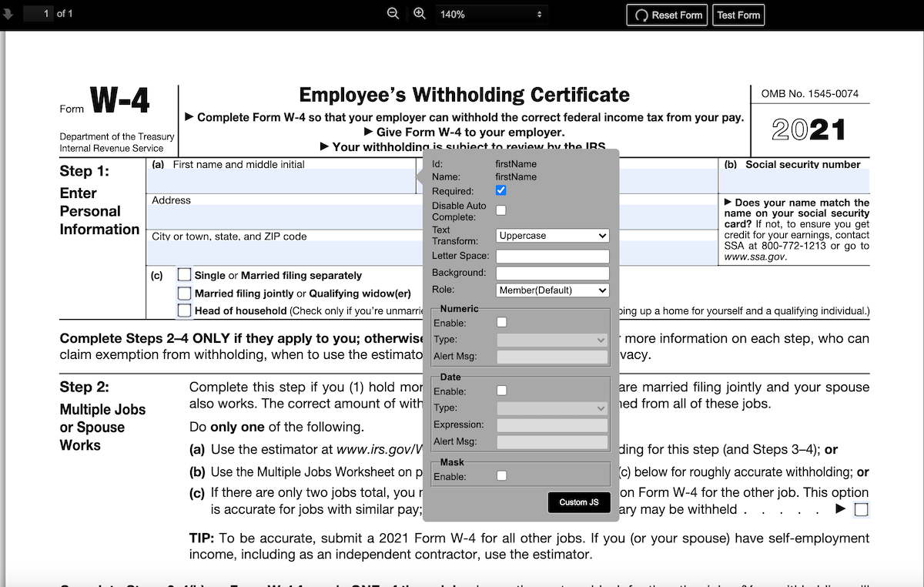Click the zoom out magnifier icon
The image size is (924, 587).
393,14
